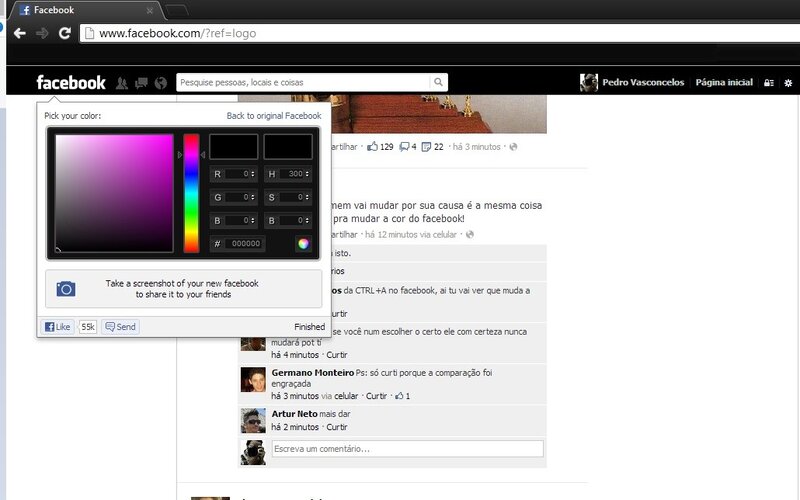Open account settings gear icon
800x500 pixels.
(x=788, y=83)
